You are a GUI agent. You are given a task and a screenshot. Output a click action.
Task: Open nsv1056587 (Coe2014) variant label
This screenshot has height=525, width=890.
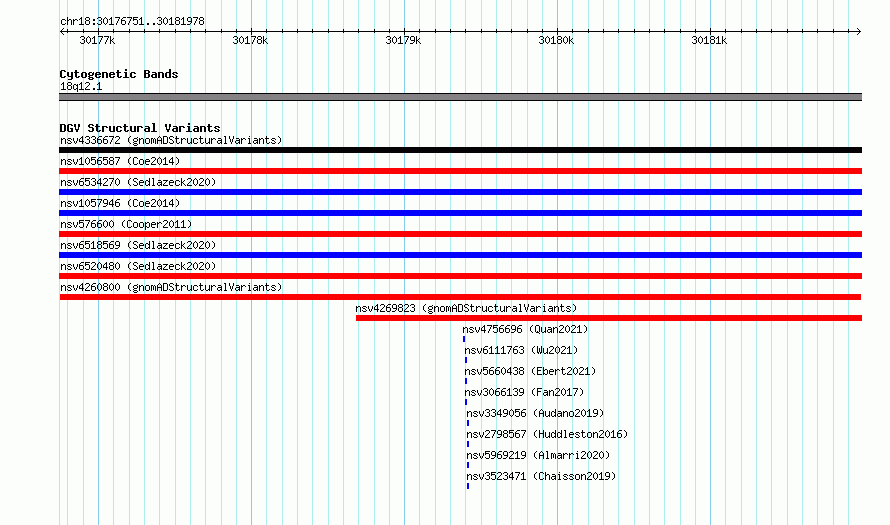[x=120, y=161]
